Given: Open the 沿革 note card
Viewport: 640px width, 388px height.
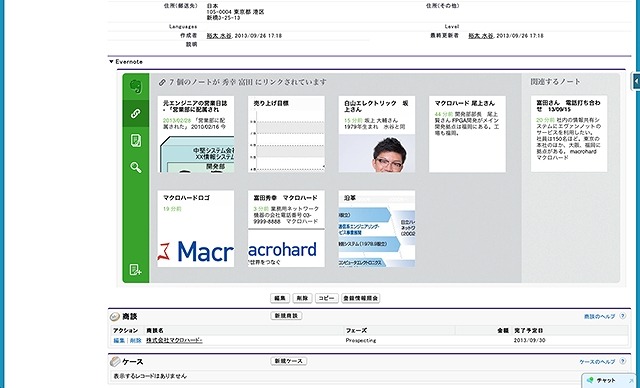Looking at the screenshot, I should click(377, 229).
